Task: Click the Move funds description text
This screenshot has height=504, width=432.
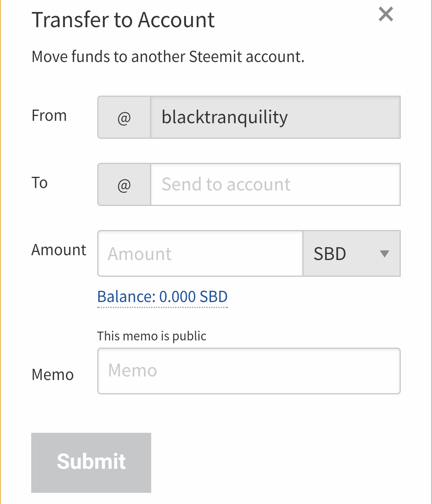Action: 168,56
